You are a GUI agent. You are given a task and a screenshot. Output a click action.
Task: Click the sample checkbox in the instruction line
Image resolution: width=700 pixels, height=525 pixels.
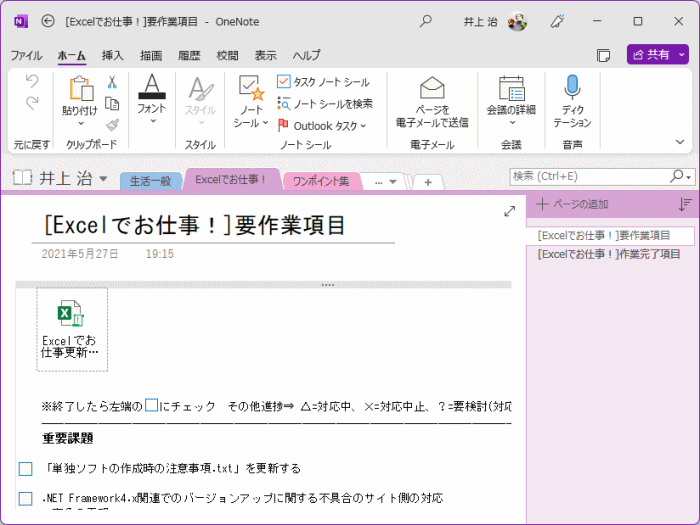[151, 405]
